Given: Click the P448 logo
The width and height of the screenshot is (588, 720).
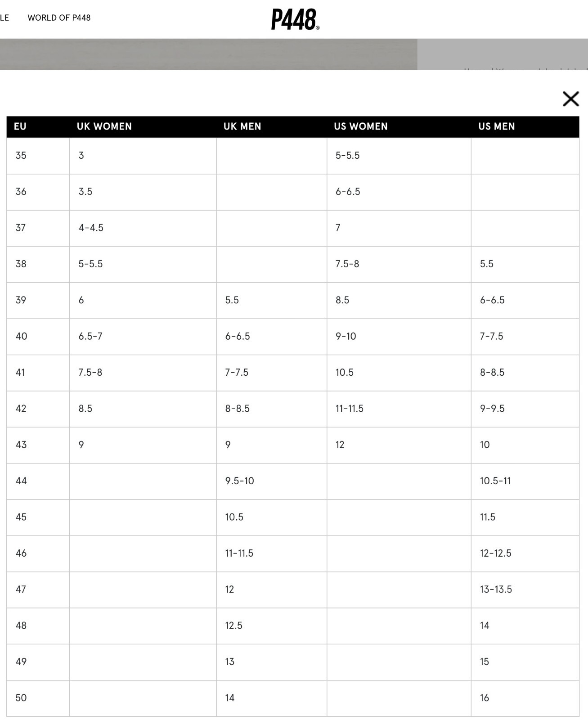Looking at the screenshot, I should pyautogui.click(x=295, y=19).
